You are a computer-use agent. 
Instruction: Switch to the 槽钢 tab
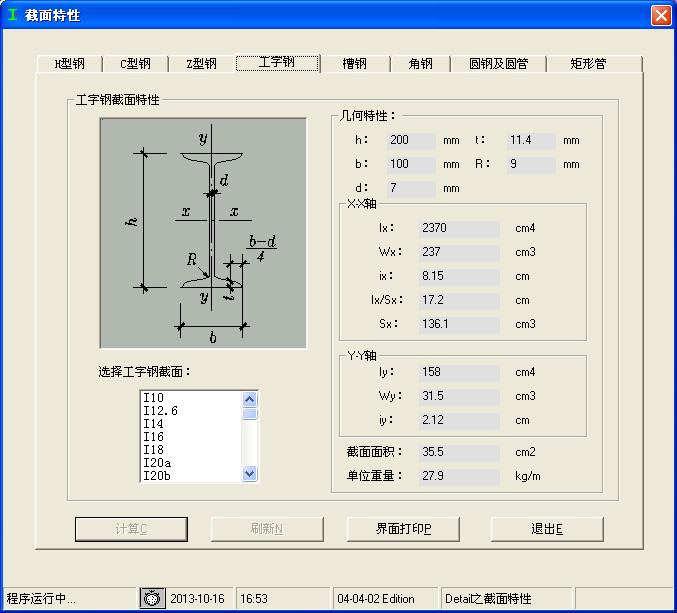pyautogui.click(x=354, y=64)
